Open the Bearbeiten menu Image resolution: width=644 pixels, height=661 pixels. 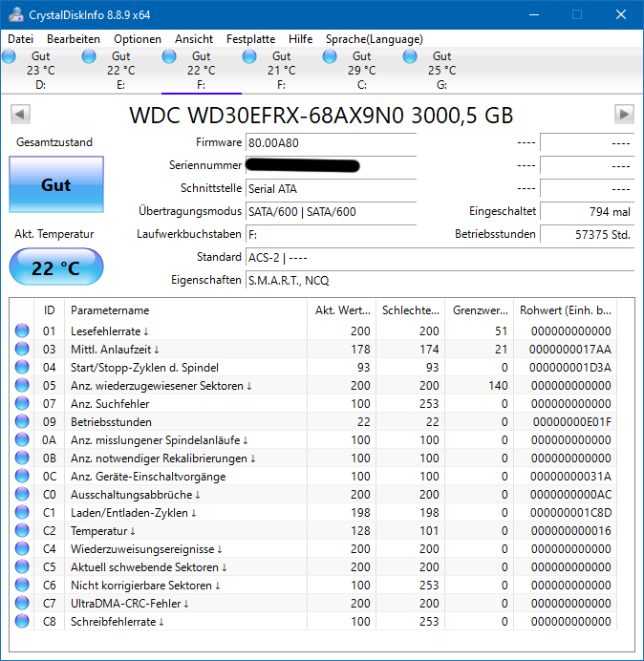pos(74,39)
